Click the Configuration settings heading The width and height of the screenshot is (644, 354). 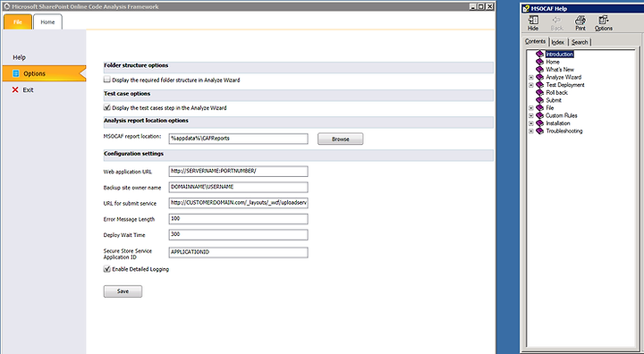133,154
